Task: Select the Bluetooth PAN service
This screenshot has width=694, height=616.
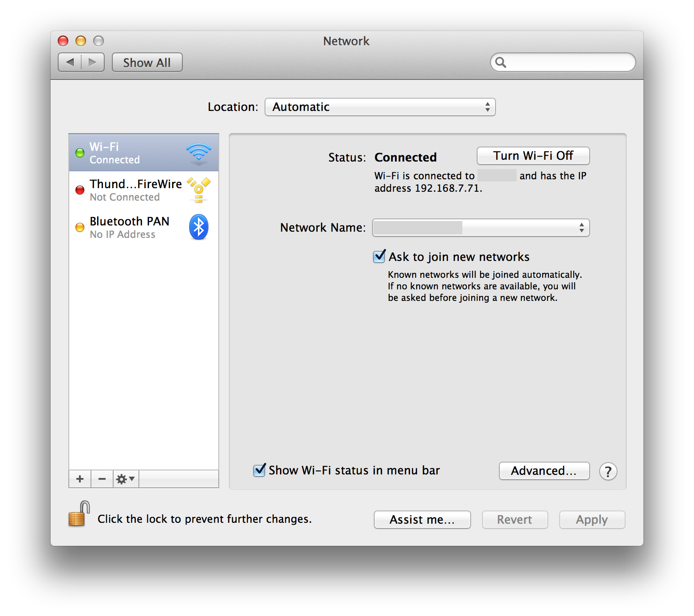Action: [144, 227]
